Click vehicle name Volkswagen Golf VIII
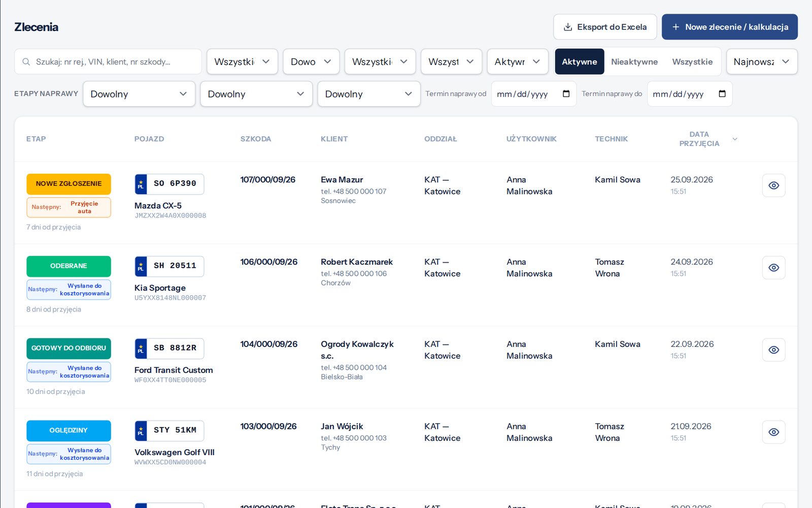The height and width of the screenshot is (508, 812). 175,453
